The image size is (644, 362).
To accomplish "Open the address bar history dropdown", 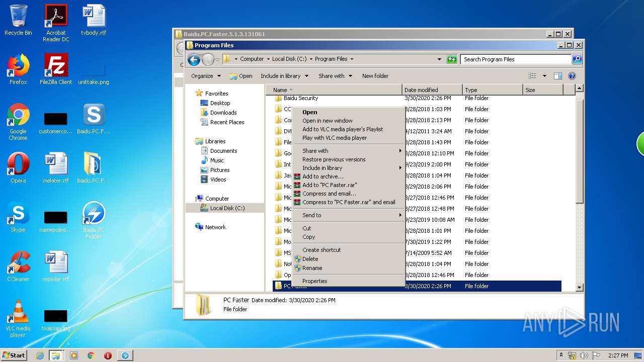I will 440,59.
